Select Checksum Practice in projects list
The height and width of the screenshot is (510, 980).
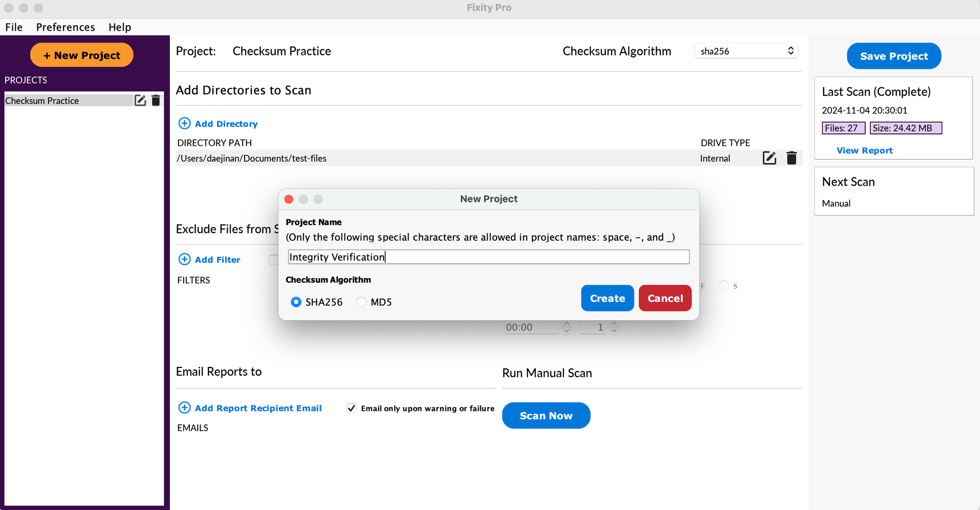68,100
